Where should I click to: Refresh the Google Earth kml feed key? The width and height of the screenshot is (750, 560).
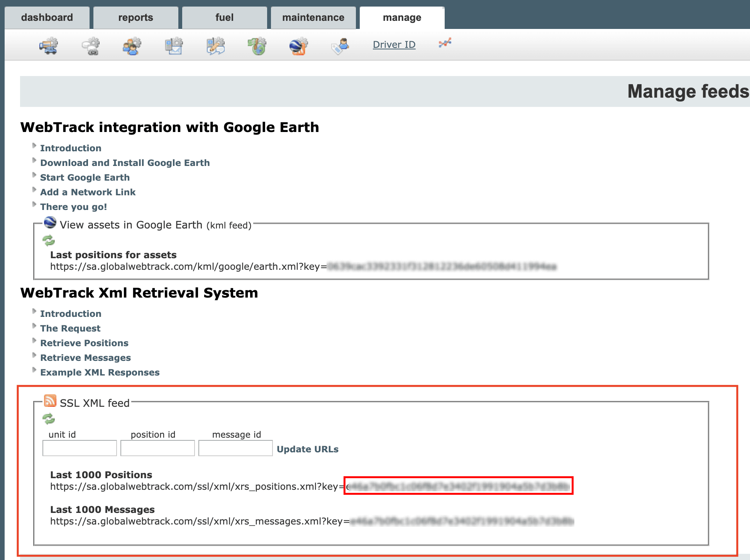[x=49, y=241]
